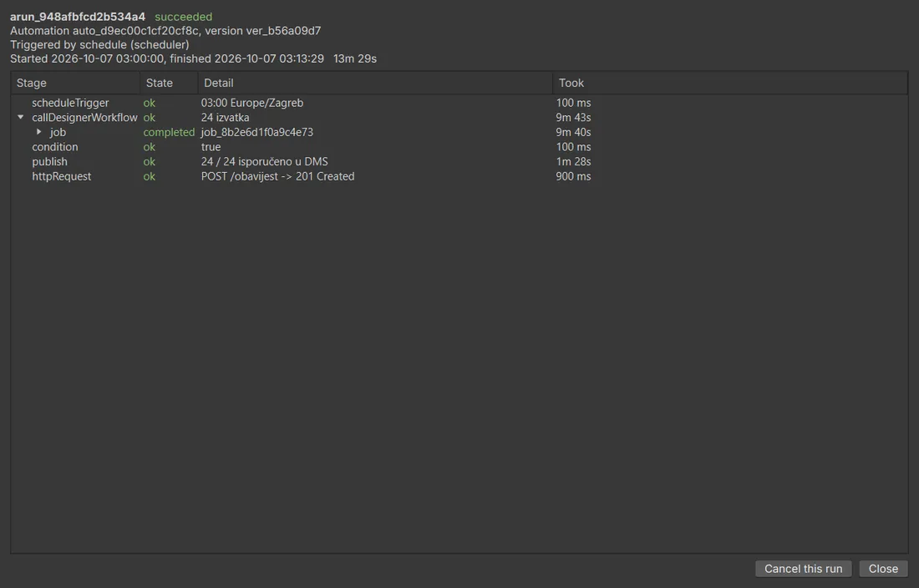
Task: Select the condition stage row
Action: tap(459, 146)
